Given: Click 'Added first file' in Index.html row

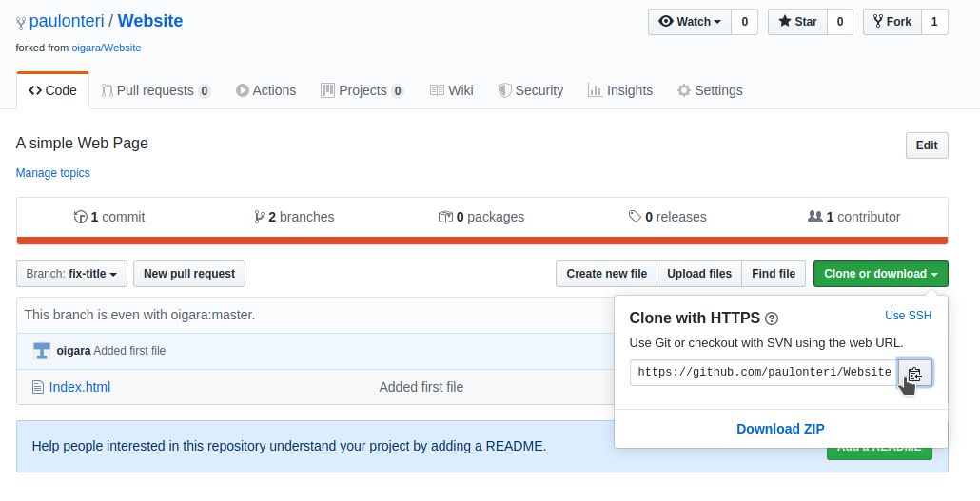Looking at the screenshot, I should [421, 387].
